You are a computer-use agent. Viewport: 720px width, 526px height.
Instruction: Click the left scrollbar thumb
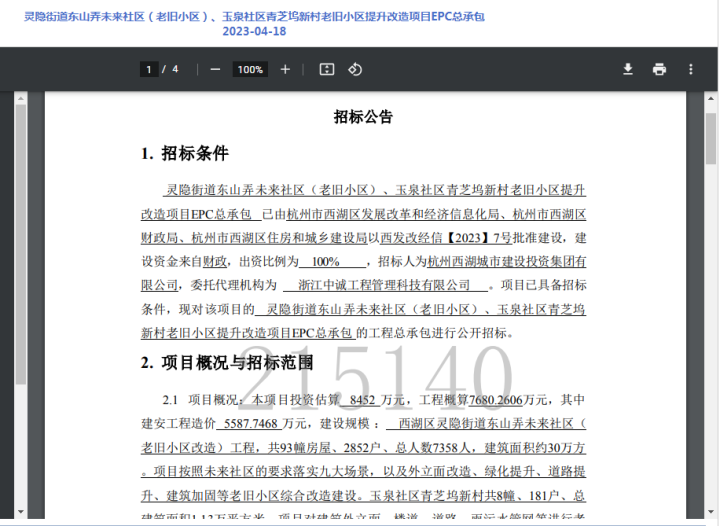pos(20,244)
